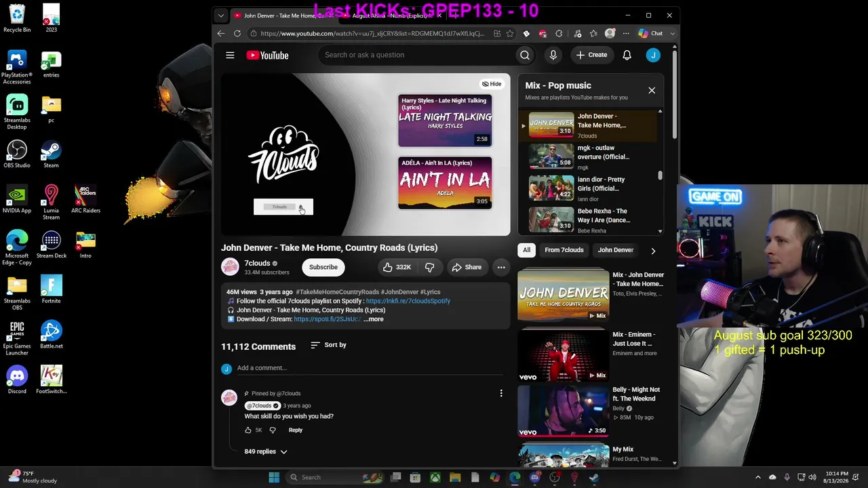Select the John Denver filter chip
The height and width of the screenshot is (488, 868).
point(616,250)
